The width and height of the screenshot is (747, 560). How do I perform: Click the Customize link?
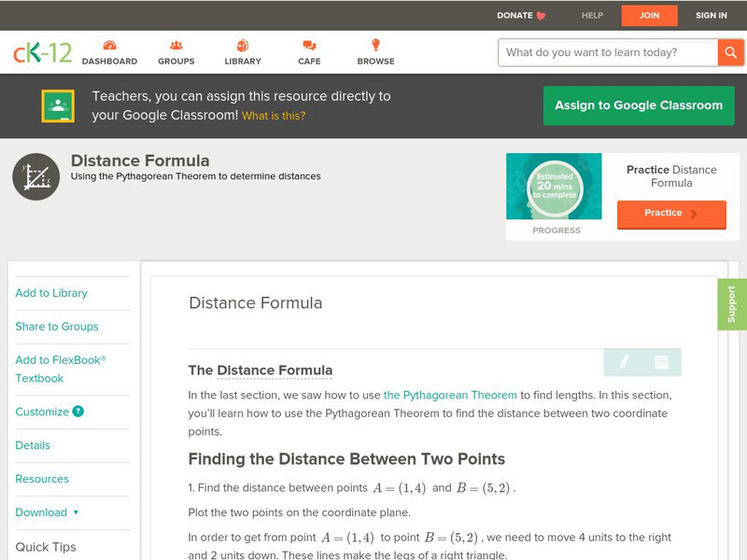pyautogui.click(x=42, y=412)
